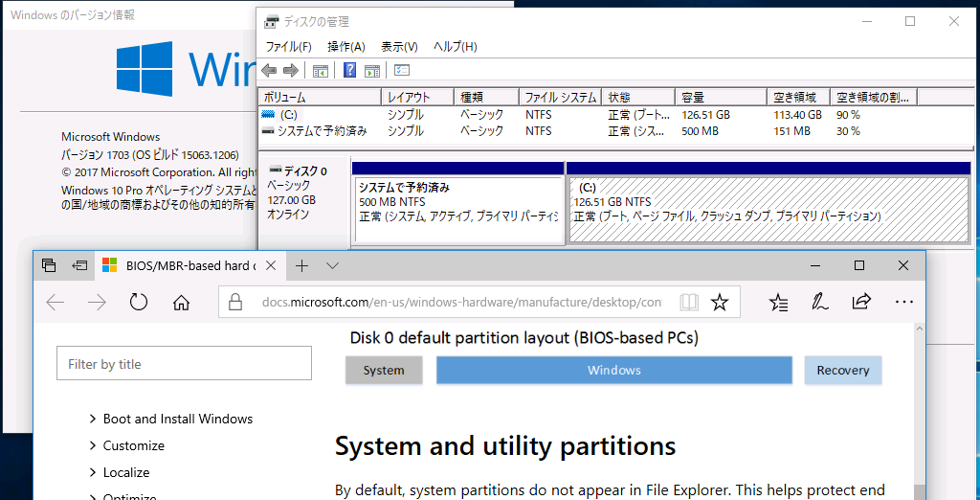
Task: Click System block in partition layout diagram
Action: pyautogui.click(x=384, y=370)
